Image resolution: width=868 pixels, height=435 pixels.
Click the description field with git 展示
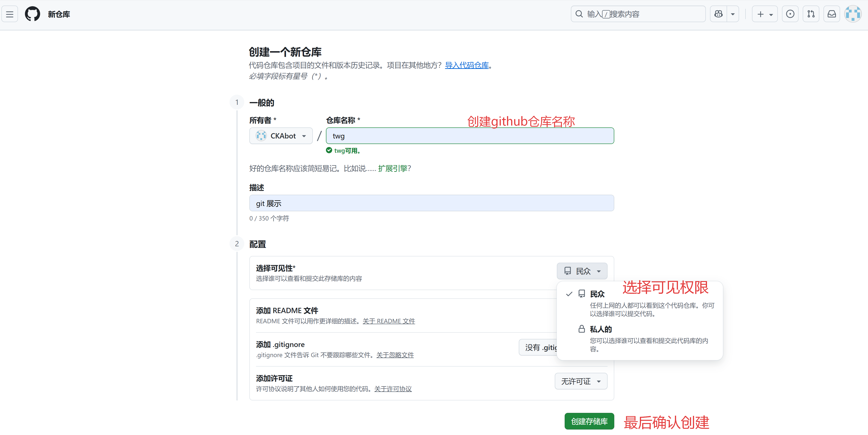point(431,203)
